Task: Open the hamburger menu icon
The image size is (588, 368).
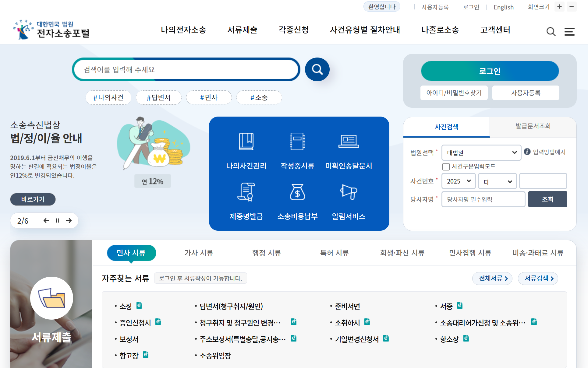Action: click(x=569, y=32)
